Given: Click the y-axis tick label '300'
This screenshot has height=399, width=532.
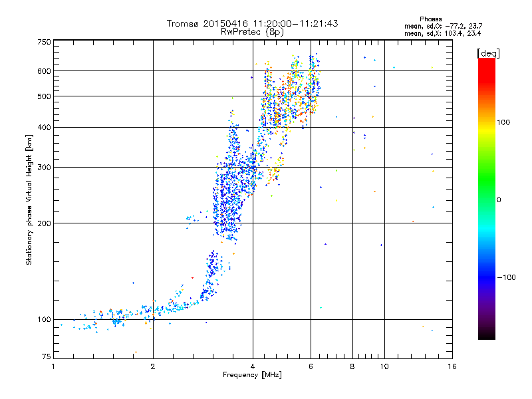Looking at the screenshot, I should pyautogui.click(x=45, y=168).
